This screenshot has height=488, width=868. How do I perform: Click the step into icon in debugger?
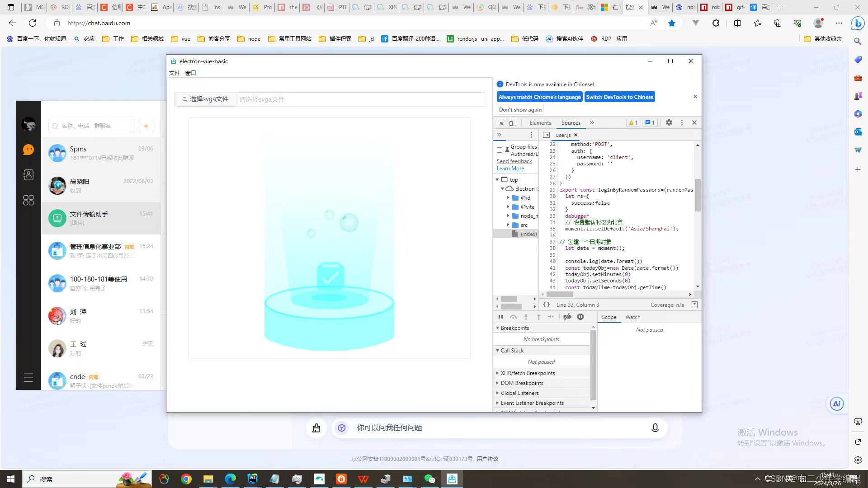coord(526,316)
